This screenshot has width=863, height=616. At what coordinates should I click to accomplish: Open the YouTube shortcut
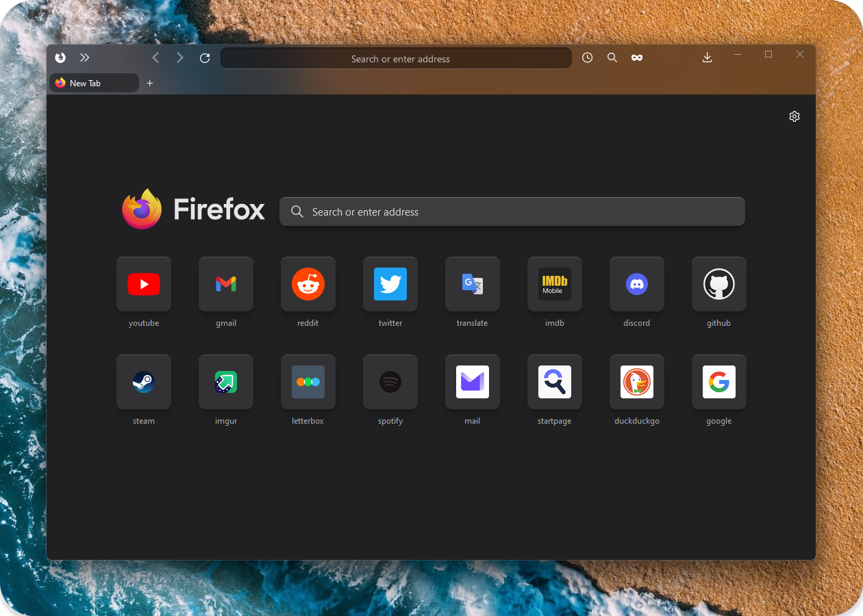[144, 284]
